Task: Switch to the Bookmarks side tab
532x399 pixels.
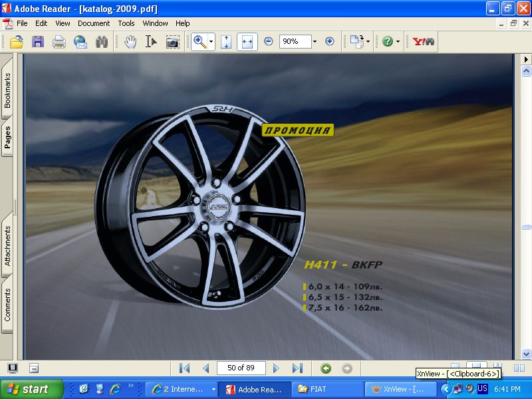Action: click(8, 90)
